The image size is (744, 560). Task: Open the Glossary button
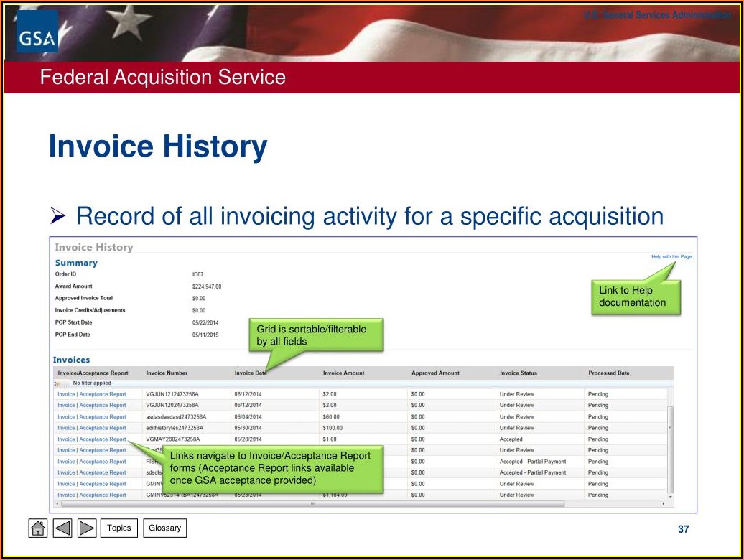click(164, 528)
